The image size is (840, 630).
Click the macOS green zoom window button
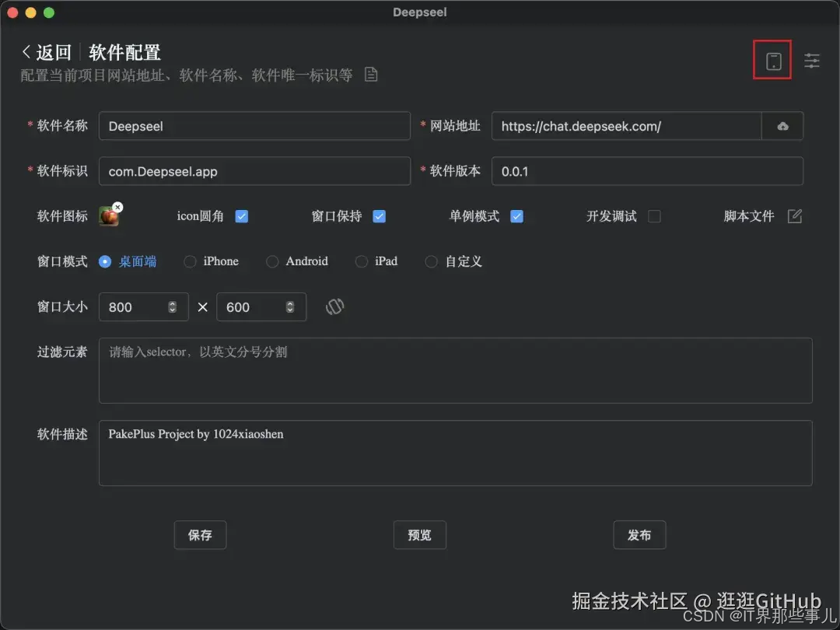49,12
